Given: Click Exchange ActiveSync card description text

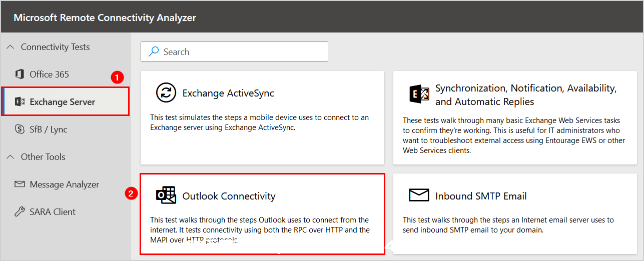Looking at the screenshot, I should pyautogui.click(x=259, y=122).
